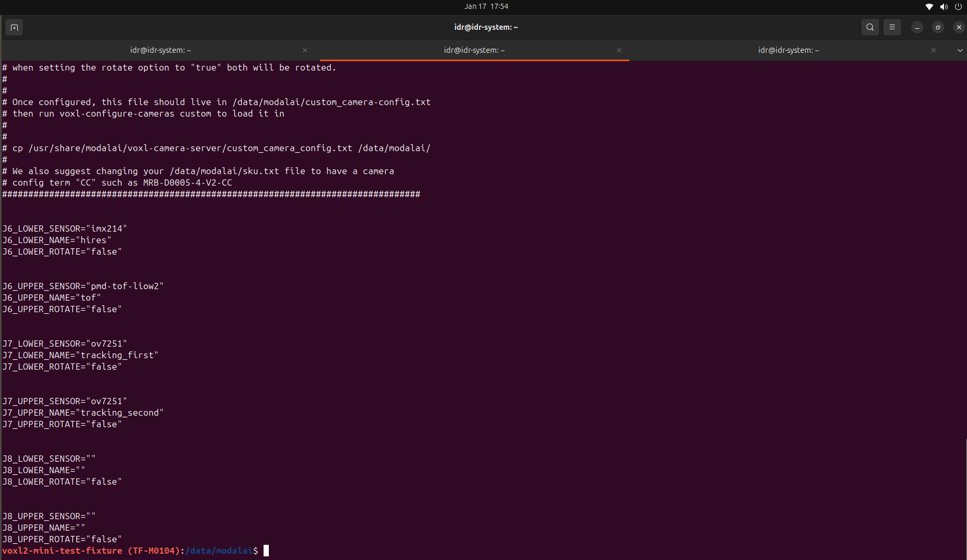Open the Jan 17 clock menu
The width and height of the screenshot is (967, 560).
pos(485,6)
